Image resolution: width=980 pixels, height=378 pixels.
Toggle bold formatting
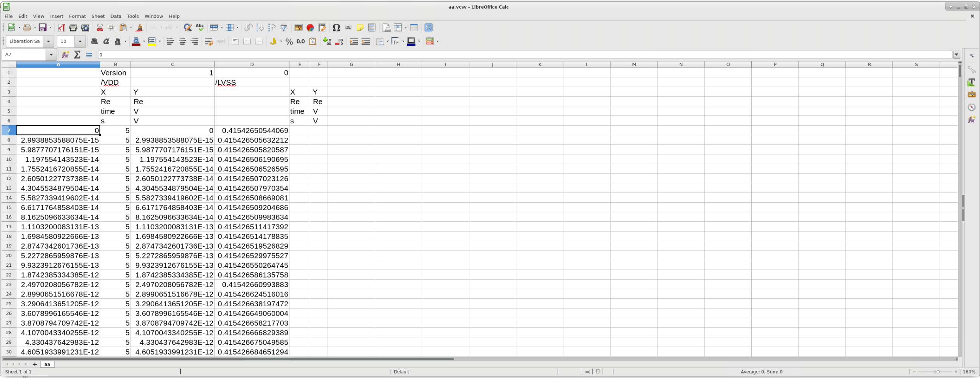(x=94, y=41)
